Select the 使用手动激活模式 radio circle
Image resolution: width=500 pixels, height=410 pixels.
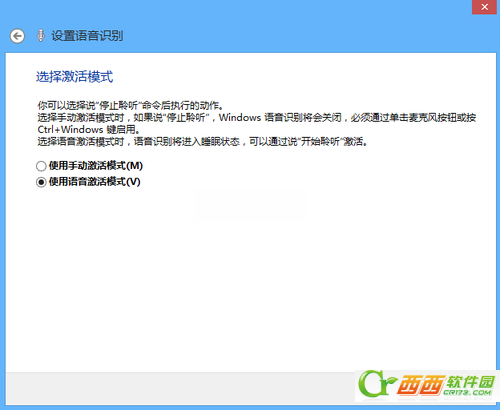[x=41, y=166]
